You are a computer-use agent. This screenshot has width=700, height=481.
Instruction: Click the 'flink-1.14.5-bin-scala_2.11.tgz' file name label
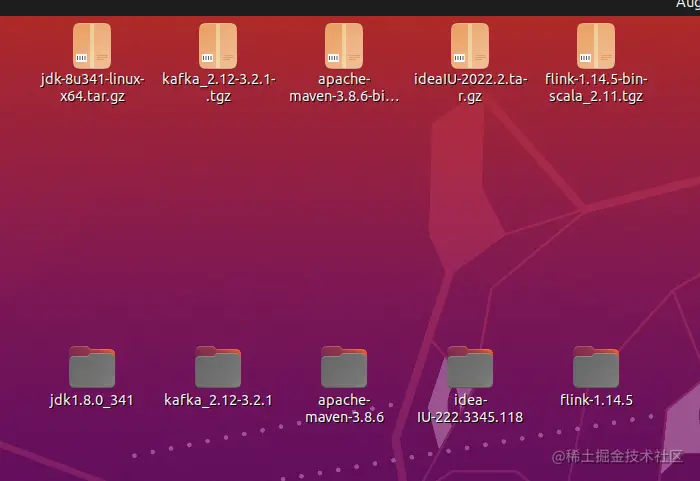[596, 88]
